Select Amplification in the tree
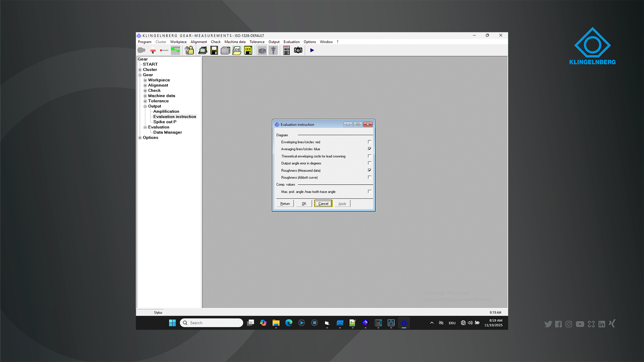Viewport: 644px width, 362px height. coord(166,112)
